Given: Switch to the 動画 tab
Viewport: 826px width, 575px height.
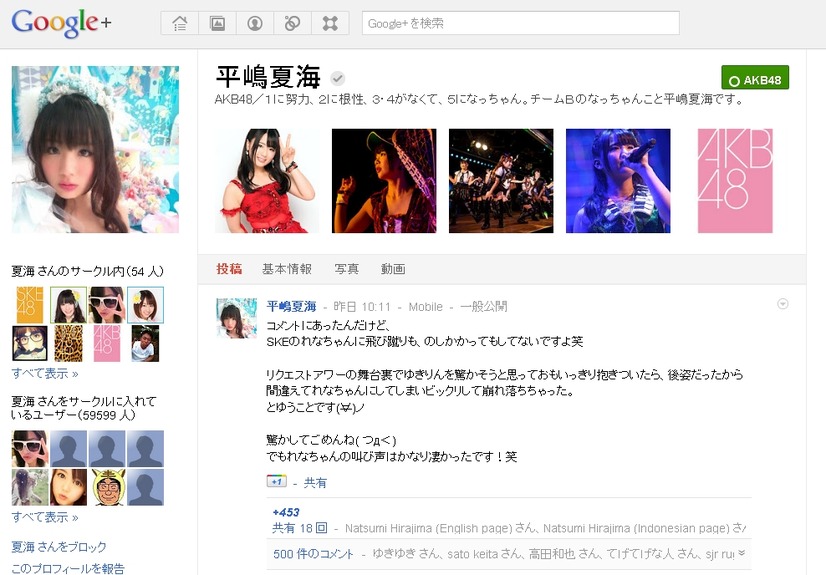Looking at the screenshot, I should coord(393,269).
